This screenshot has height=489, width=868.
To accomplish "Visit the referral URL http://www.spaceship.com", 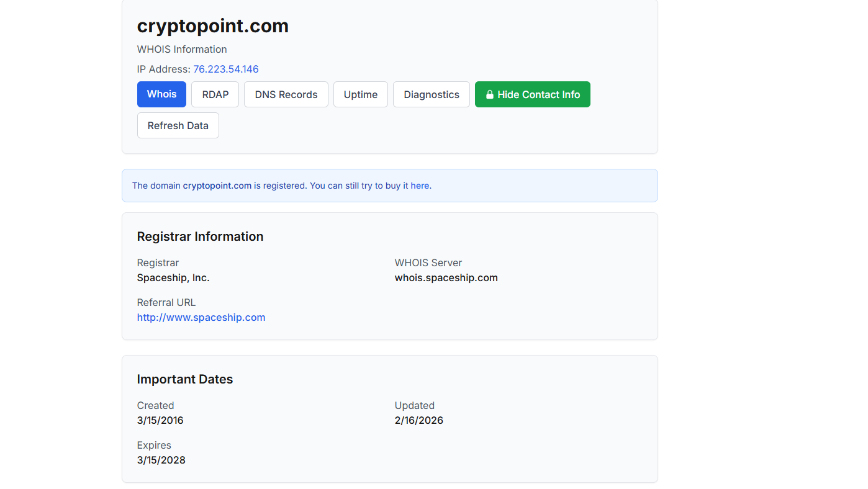I will point(201,317).
